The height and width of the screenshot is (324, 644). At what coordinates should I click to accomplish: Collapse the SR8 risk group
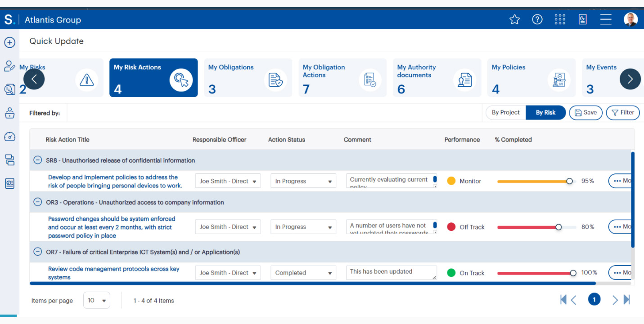[38, 160]
